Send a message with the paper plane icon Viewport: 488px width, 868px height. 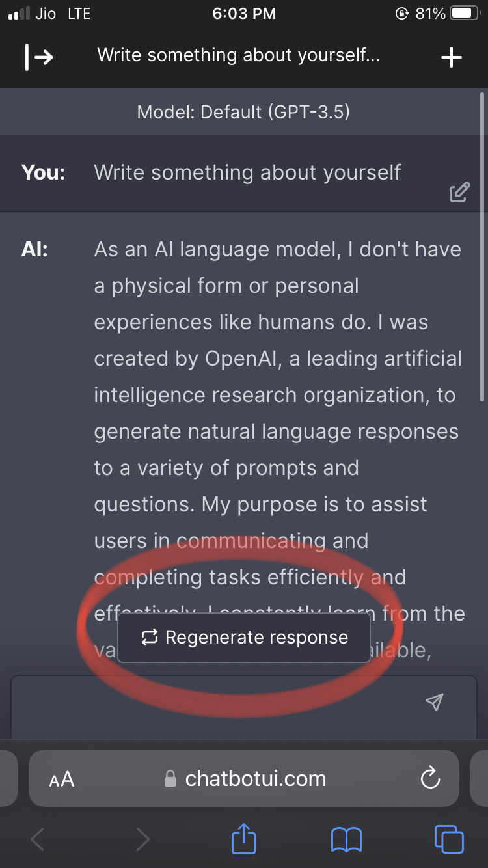click(435, 702)
